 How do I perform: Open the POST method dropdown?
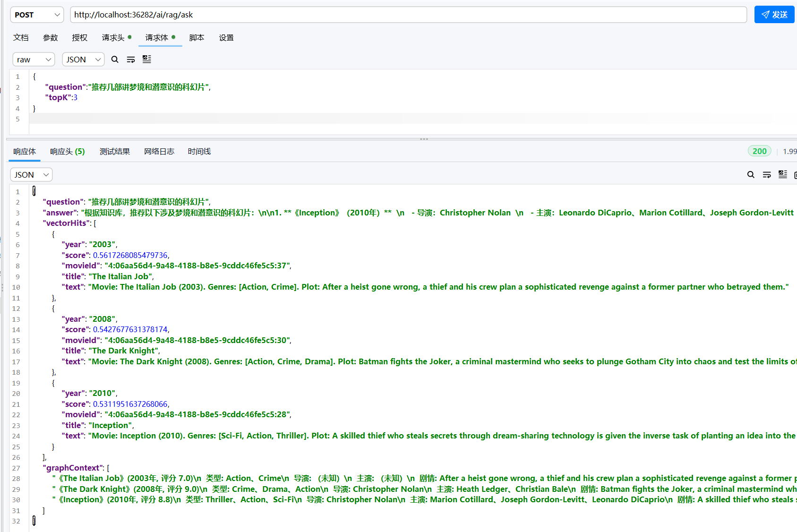(x=37, y=15)
